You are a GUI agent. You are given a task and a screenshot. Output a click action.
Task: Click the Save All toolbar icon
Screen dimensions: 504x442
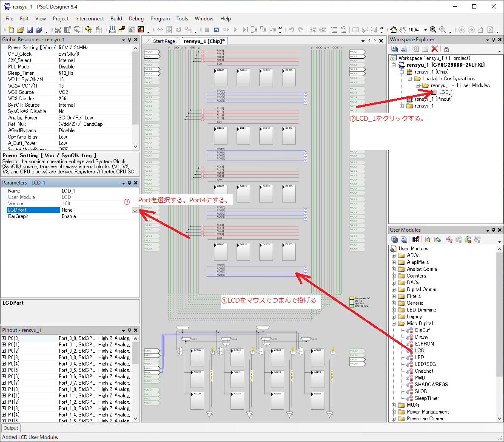(x=39, y=30)
